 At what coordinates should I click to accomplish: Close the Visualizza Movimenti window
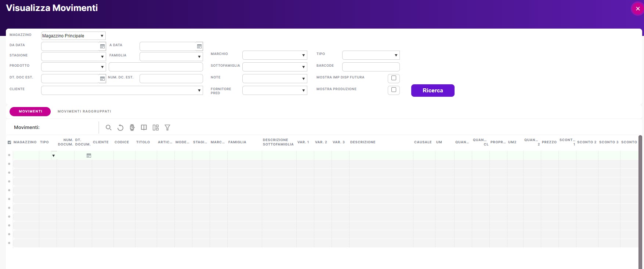pyautogui.click(x=637, y=9)
